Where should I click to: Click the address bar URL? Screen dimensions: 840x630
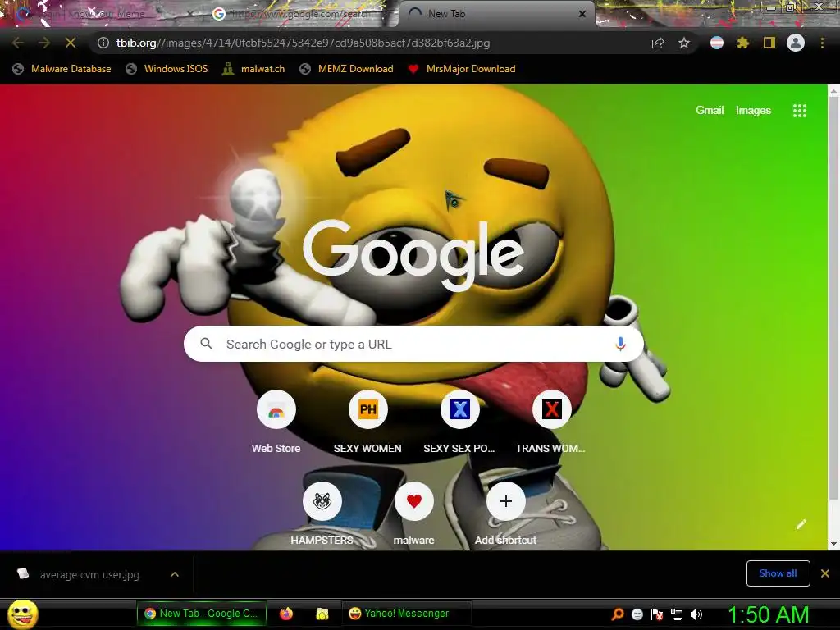pos(303,43)
